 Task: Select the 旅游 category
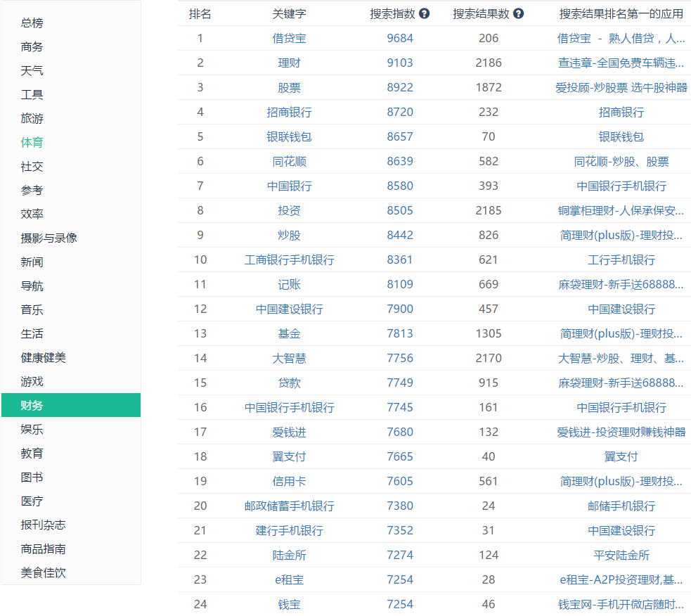coord(32,119)
